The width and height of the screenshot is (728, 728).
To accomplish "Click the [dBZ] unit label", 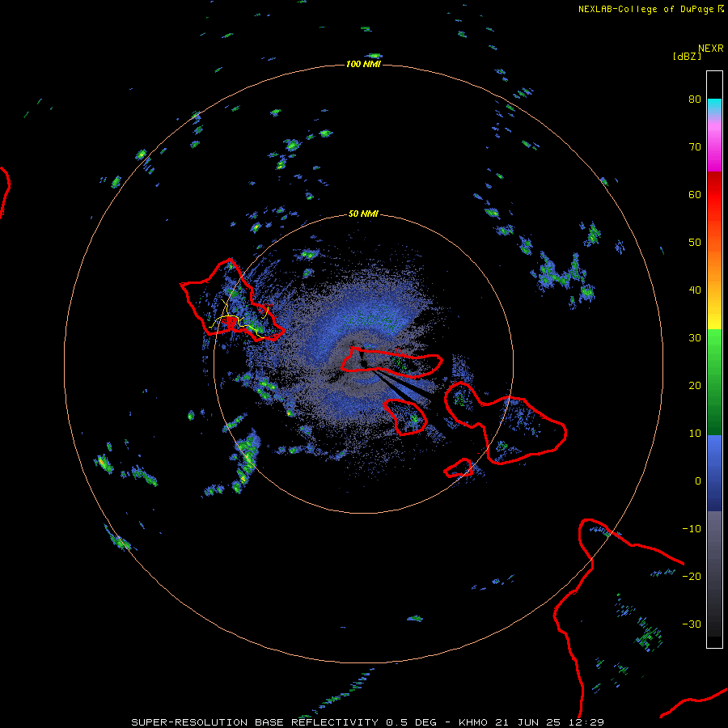I will (687, 56).
